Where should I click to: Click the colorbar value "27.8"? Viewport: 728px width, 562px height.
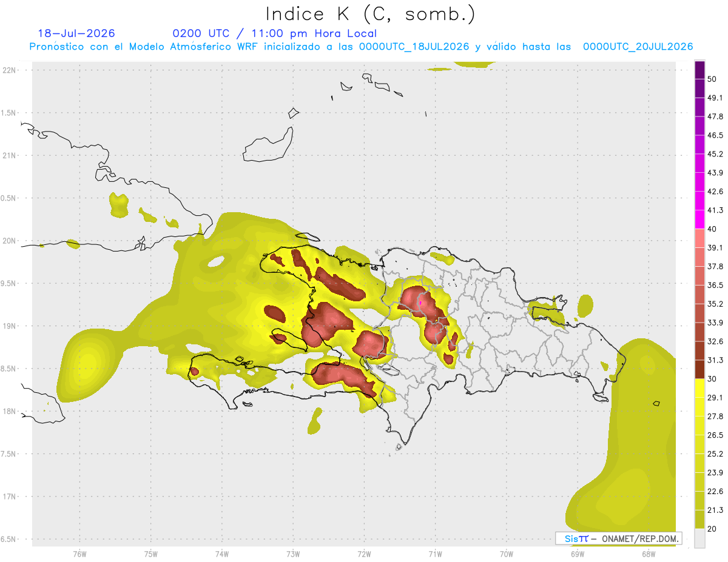pyautogui.click(x=715, y=416)
